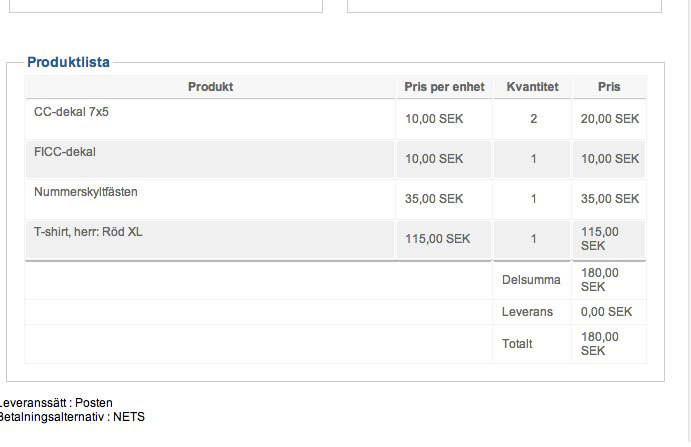Click the 0,00 SEK delivery cost
The image size is (691, 447).
pos(606,312)
